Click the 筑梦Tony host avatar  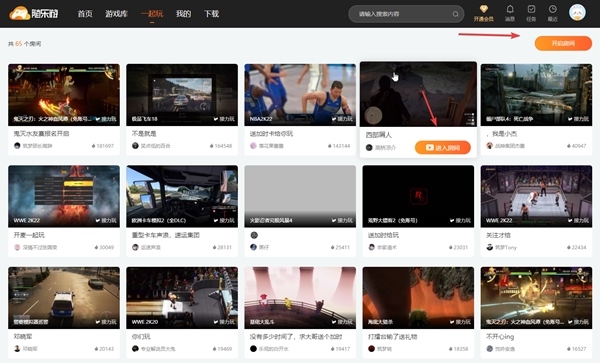[x=489, y=247]
